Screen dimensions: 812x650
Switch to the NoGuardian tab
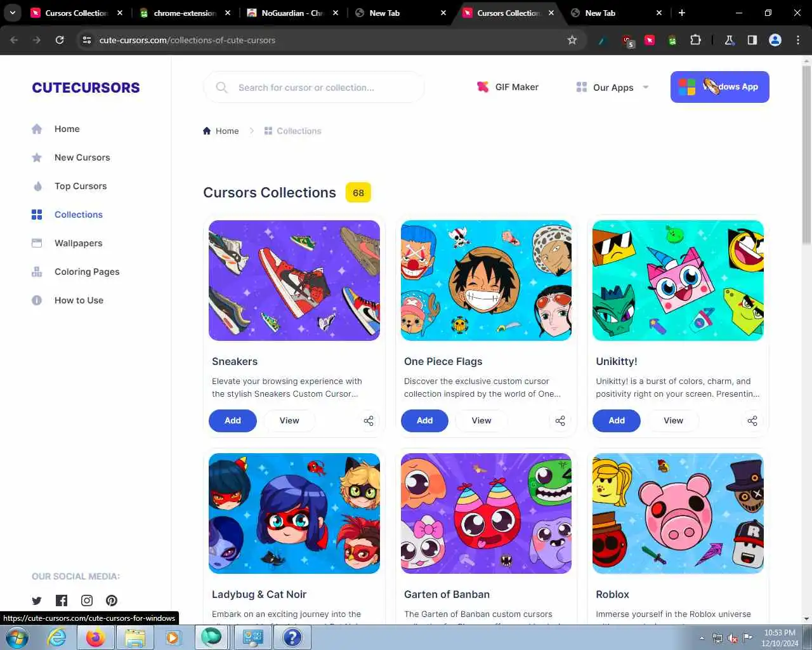292,13
